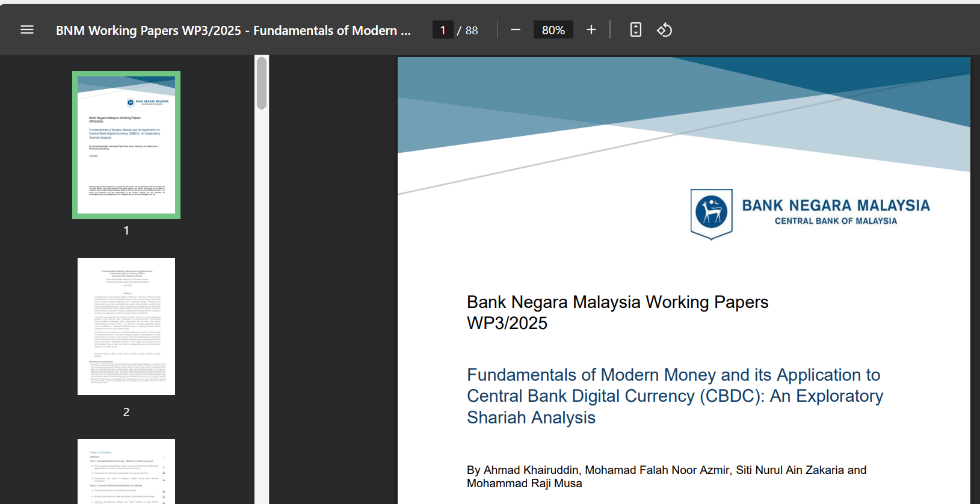Select the current page number field
Image resolution: width=980 pixels, height=504 pixels.
443,30
